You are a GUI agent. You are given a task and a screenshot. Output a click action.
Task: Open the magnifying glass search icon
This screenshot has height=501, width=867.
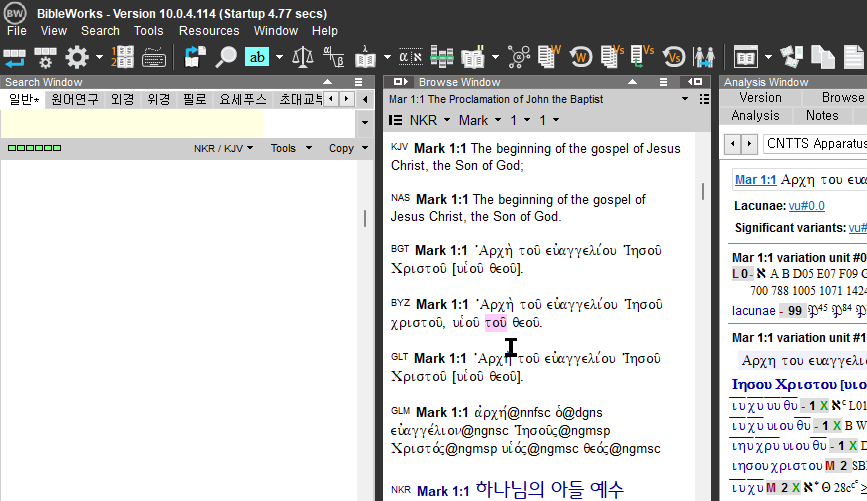[x=226, y=57]
